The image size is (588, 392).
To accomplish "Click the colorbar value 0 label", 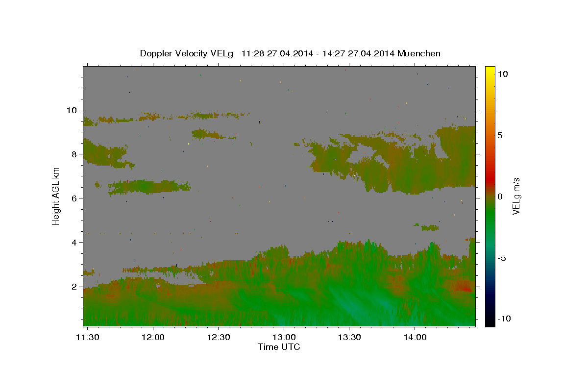I will pyautogui.click(x=500, y=196).
